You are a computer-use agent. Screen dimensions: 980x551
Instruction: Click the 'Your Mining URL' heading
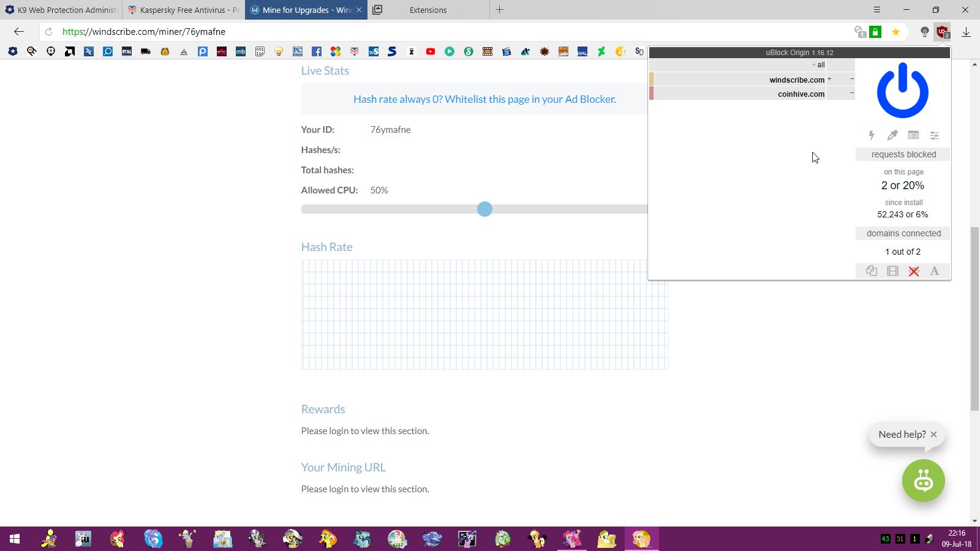[344, 468]
